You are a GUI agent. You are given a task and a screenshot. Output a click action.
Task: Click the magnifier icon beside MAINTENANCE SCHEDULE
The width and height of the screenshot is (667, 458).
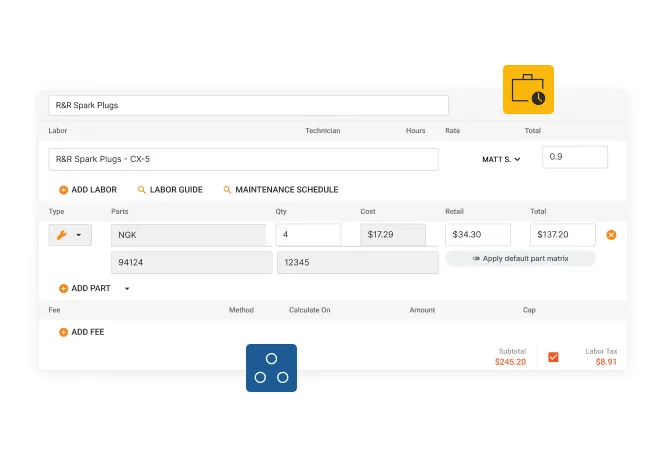tap(227, 190)
